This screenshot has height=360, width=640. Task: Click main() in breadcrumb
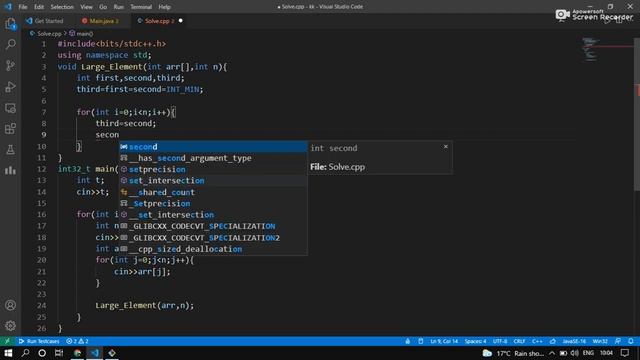(x=84, y=33)
